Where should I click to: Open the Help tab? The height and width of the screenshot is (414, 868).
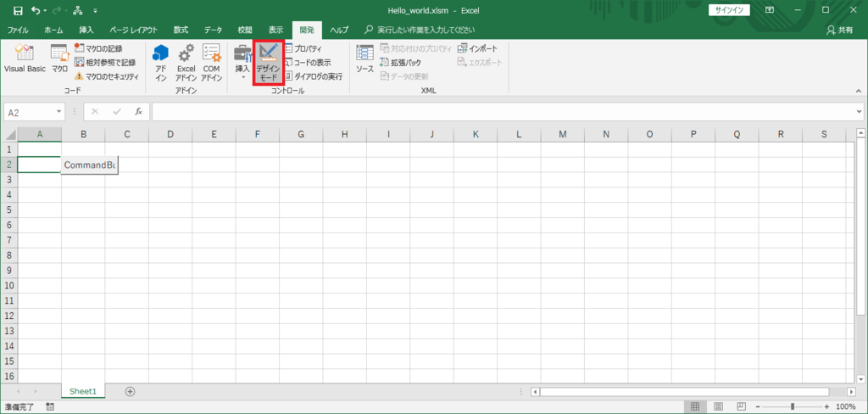339,30
